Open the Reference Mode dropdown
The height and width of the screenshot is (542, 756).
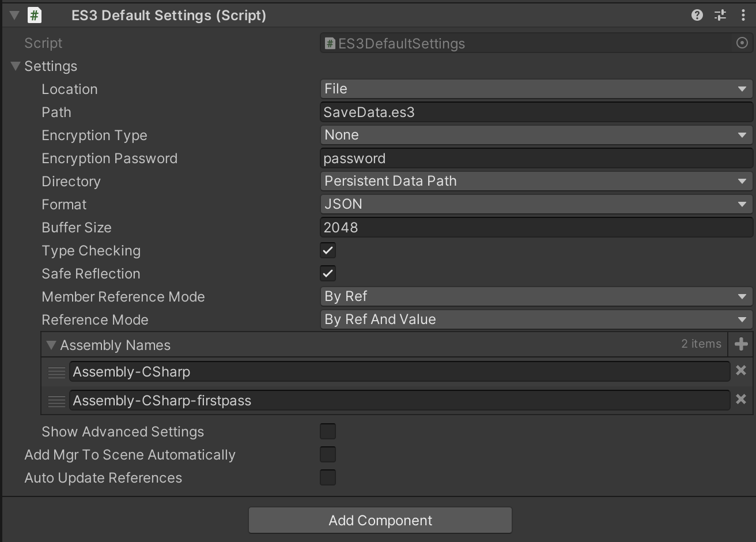pos(536,319)
